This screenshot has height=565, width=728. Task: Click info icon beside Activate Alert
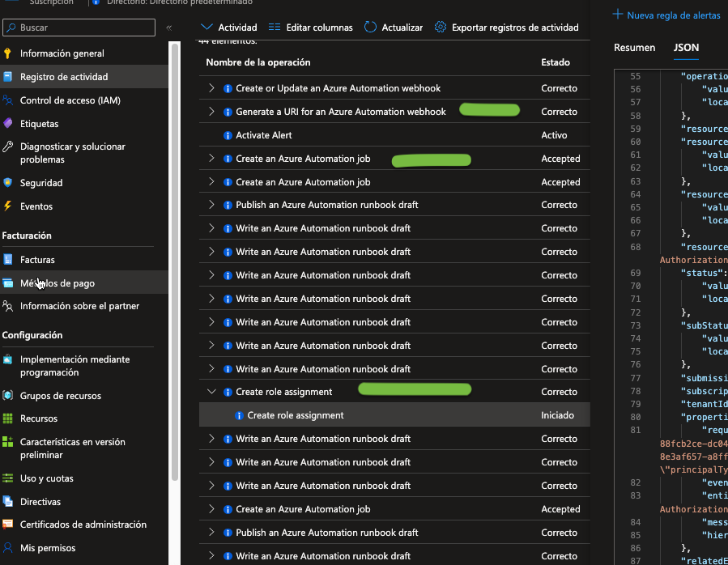click(x=228, y=135)
